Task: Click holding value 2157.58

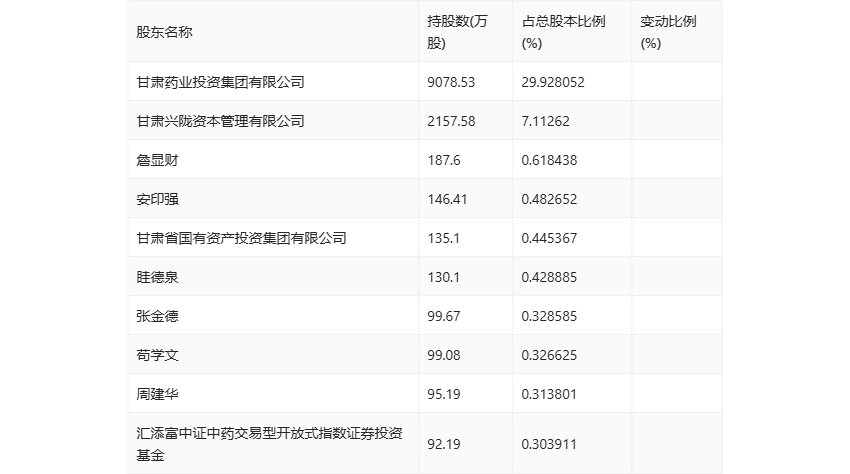Action: click(451, 121)
